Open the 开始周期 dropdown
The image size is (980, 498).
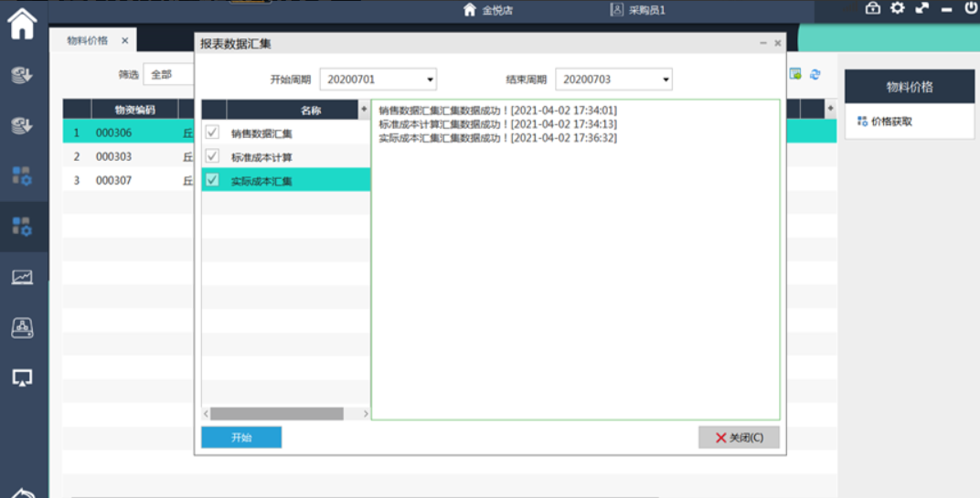point(378,79)
